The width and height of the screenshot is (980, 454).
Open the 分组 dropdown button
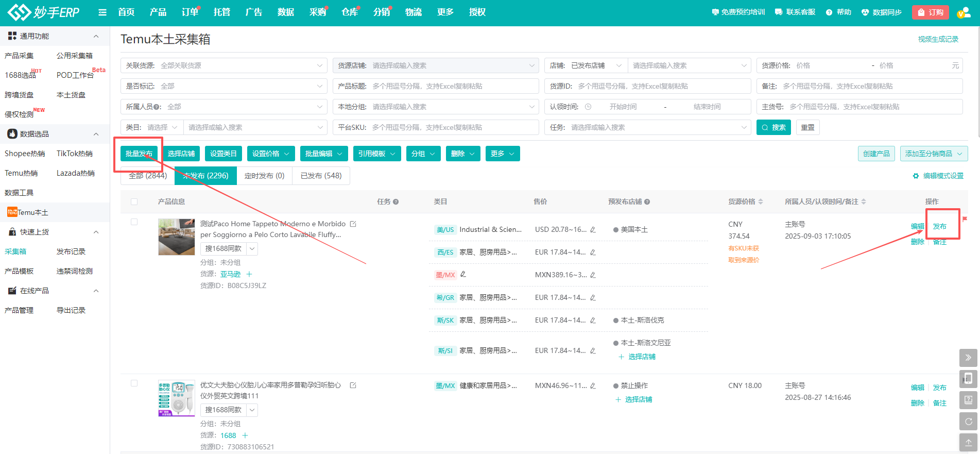(x=423, y=154)
